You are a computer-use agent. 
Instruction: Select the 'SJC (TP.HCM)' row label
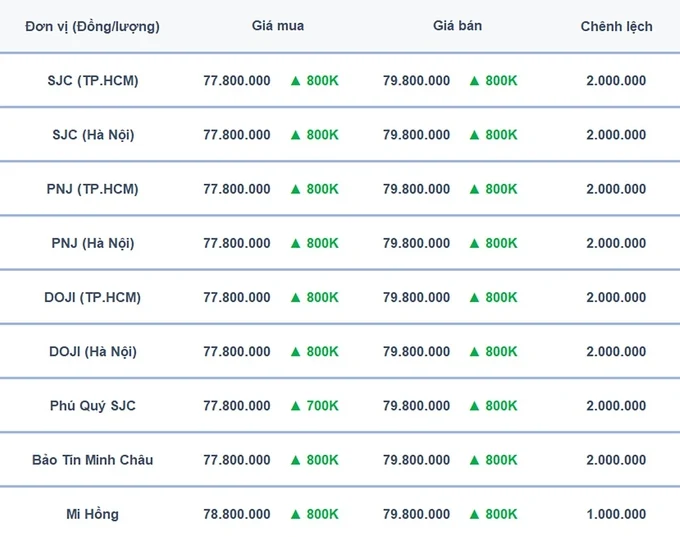(x=93, y=81)
